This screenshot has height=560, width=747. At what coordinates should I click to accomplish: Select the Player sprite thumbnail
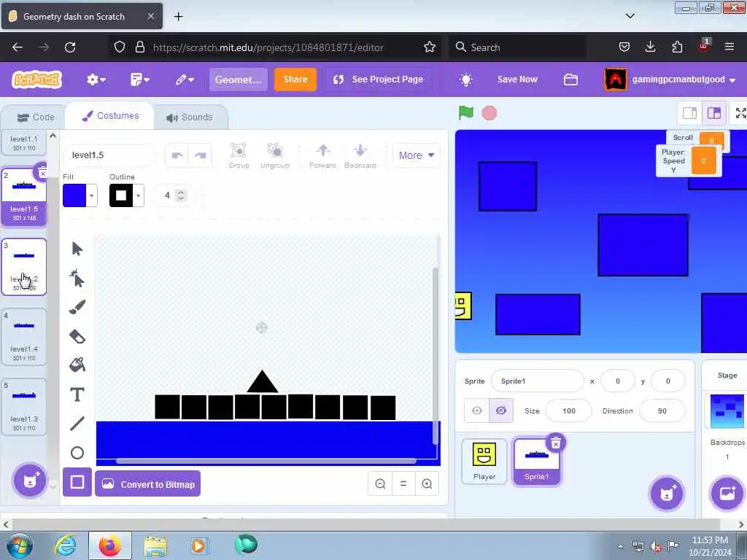(484, 461)
